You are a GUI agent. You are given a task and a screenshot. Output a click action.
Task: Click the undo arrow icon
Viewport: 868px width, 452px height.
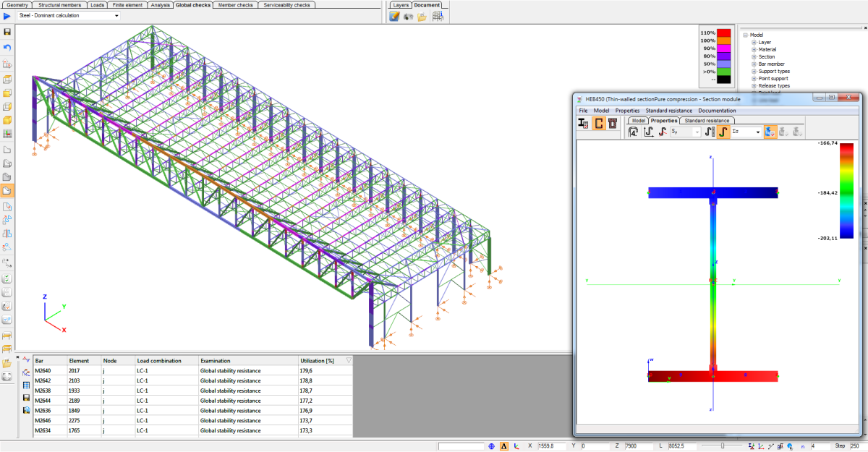coord(7,48)
